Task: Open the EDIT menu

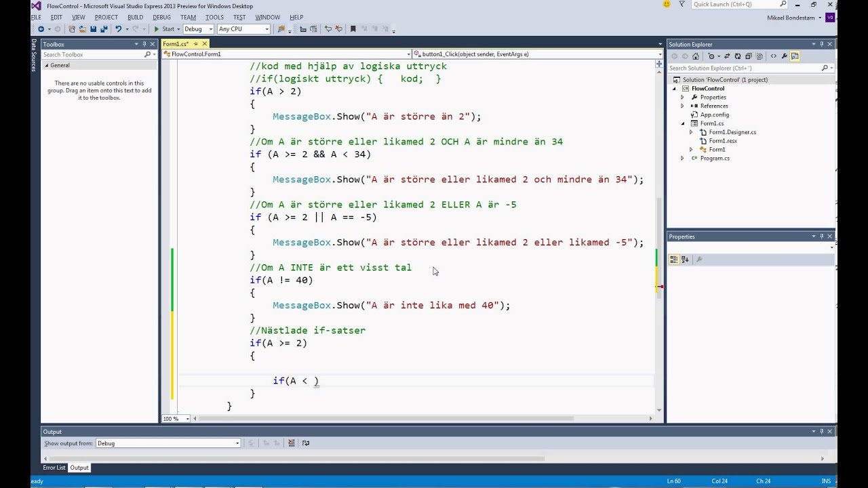Action: (56, 17)
